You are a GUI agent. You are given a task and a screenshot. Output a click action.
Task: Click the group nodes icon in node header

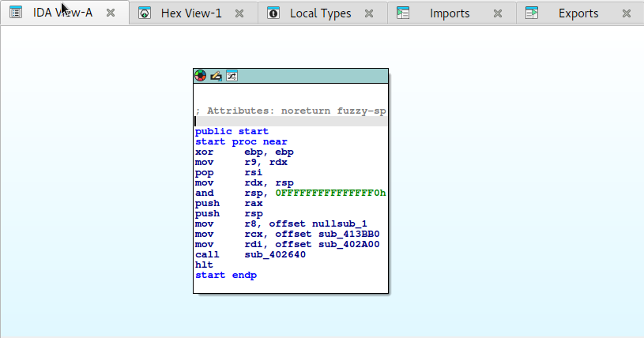click(x=232, y=76)
